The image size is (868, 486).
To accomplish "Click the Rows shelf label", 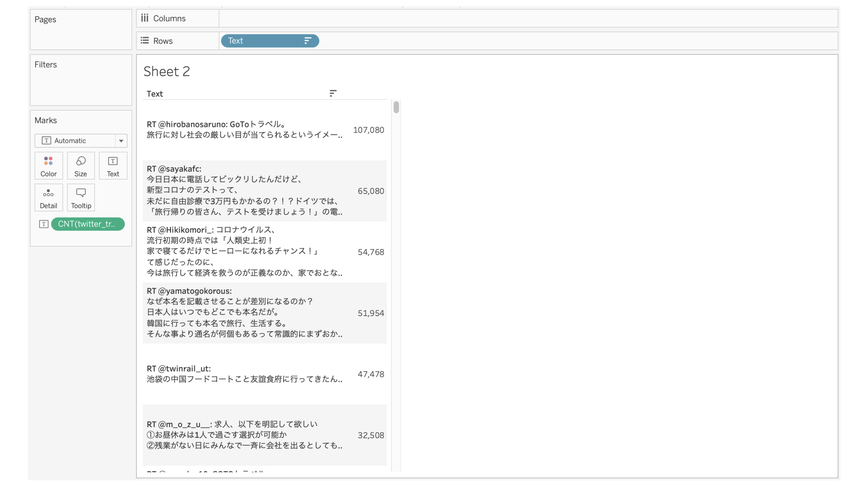I will 163,41.
